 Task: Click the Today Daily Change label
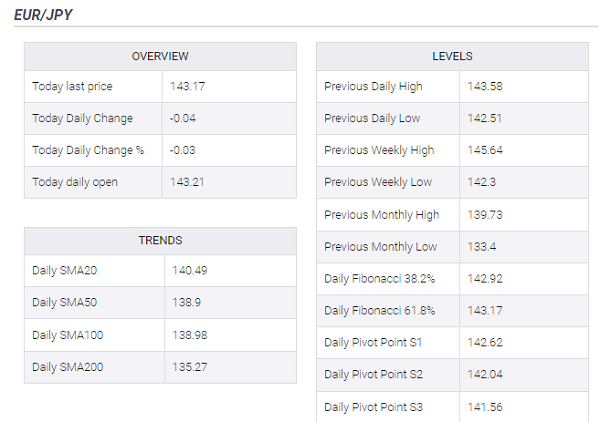(x=82, y=118)
